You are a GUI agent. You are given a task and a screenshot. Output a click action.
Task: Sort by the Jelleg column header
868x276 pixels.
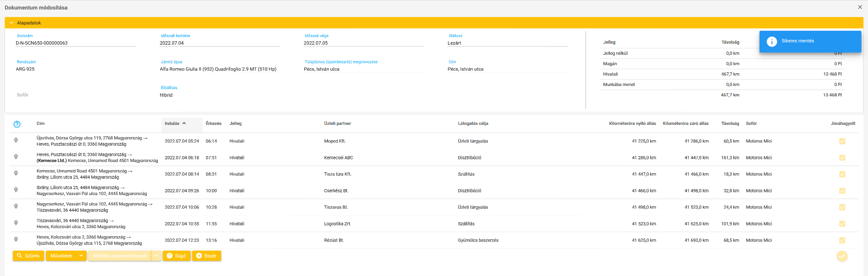click(236, 124)
